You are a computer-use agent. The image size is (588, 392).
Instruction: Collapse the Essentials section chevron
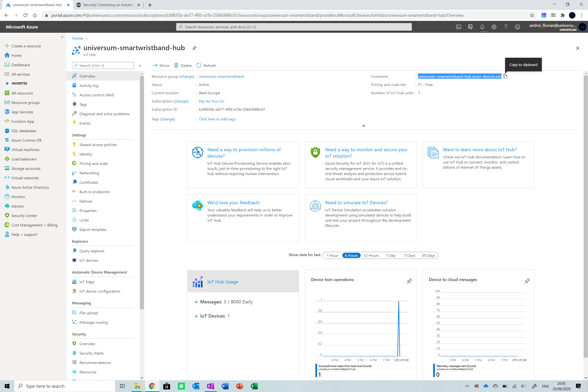click(x=363, y=126)
